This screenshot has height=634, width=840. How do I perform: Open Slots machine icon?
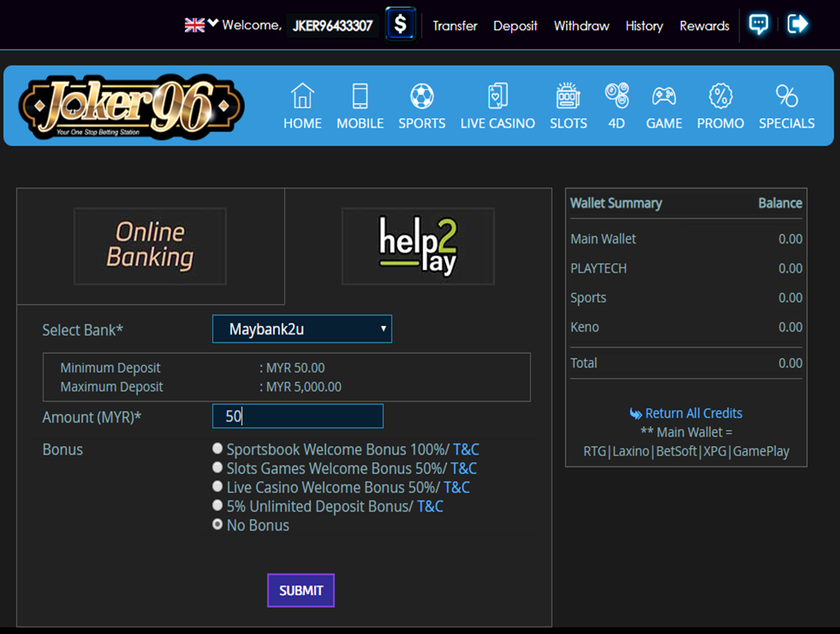point(568,97)
